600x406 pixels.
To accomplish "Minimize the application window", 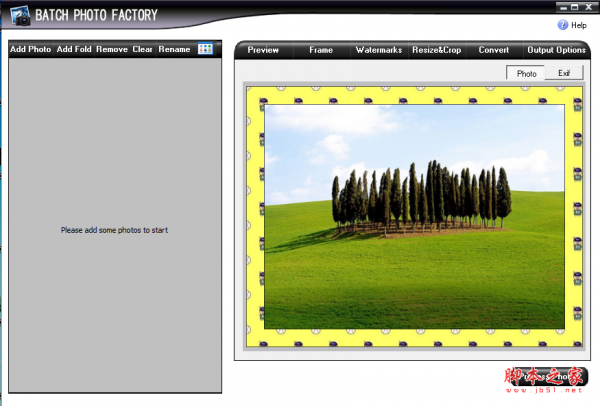I will point(563,7).
